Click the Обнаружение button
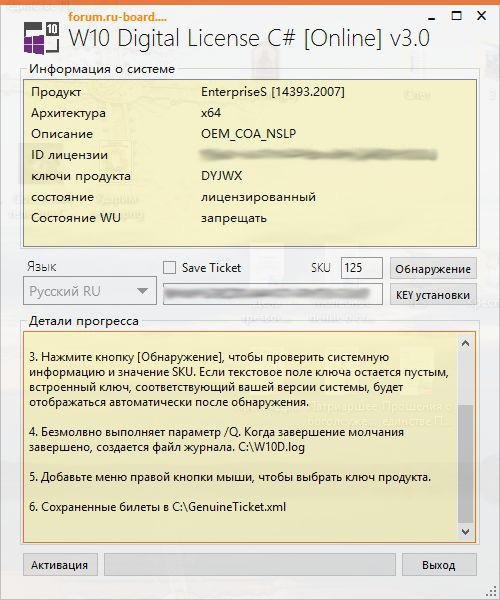The height and width of the screenshot is (600, 500). (433, 268)
